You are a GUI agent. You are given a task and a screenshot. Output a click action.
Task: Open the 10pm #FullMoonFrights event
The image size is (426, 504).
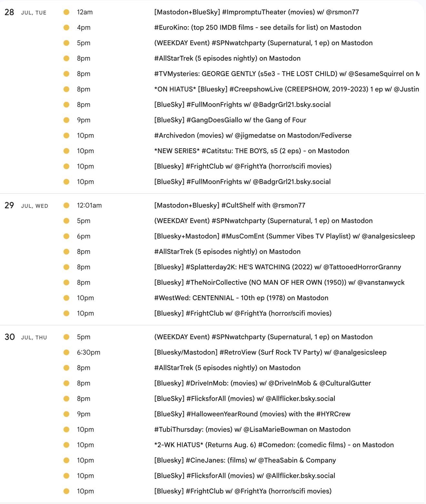pyautogui.click(x=242, y=183)
